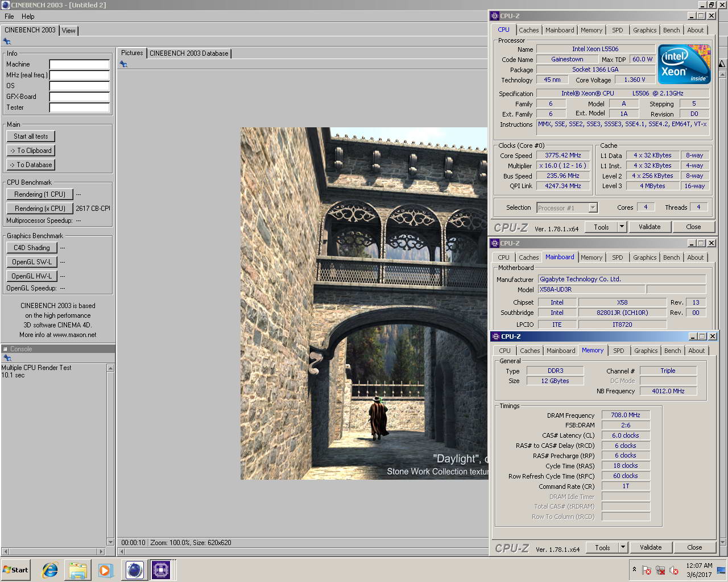Click the volume muted tray icon
The image size is (728, 582).
pos(674,570)
